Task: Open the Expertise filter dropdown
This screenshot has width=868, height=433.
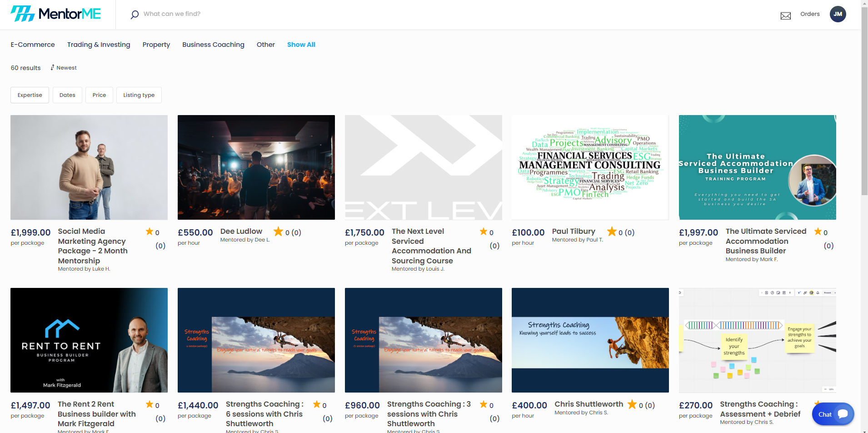Action: (30, 95)
